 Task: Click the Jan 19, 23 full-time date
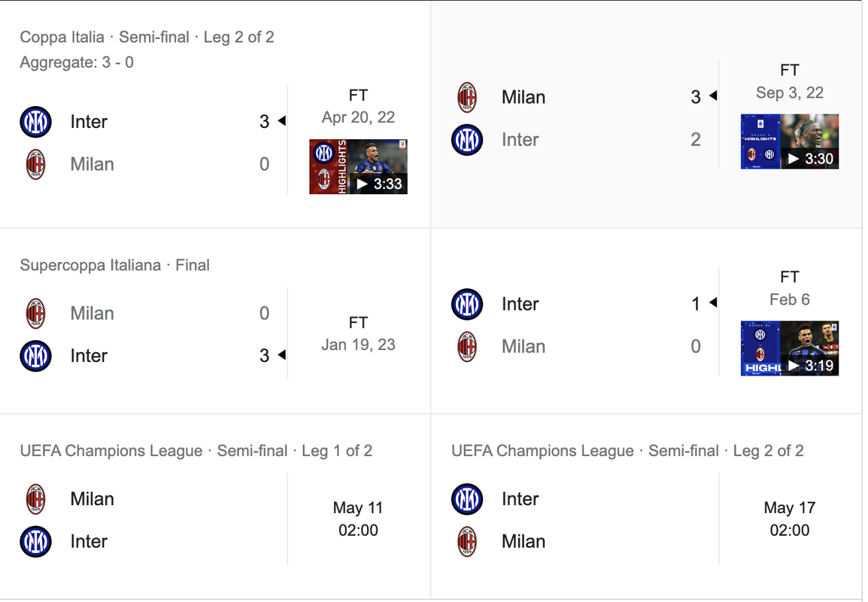coord(358,345)
